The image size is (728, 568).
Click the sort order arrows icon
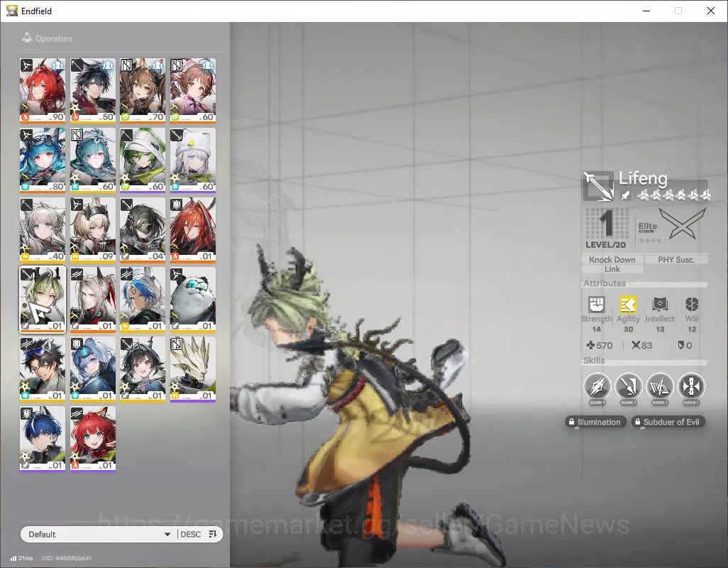pos(213,534)
